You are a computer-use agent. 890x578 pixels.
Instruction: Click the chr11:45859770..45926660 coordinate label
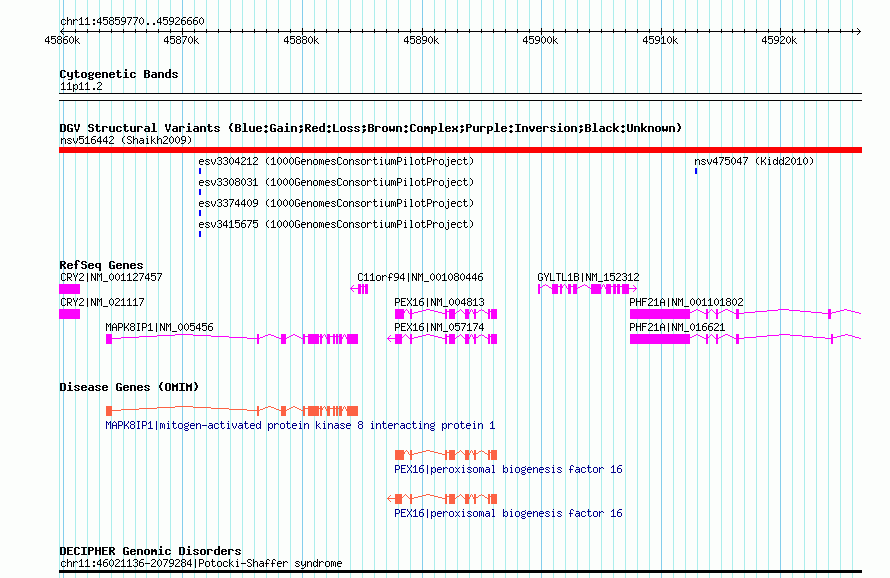coord(132,22)
